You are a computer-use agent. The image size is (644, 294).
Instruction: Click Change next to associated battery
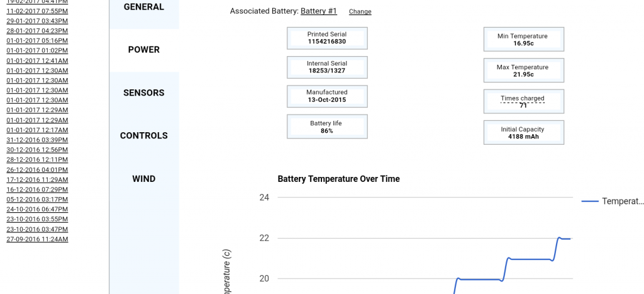coord(360,12)
